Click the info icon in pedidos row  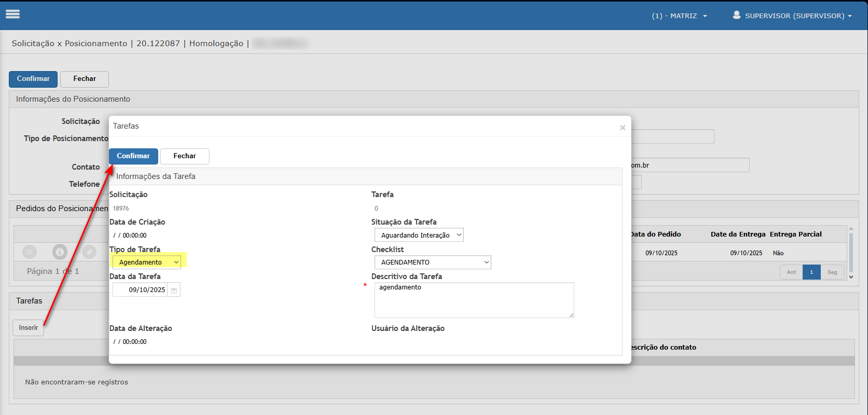60,252
